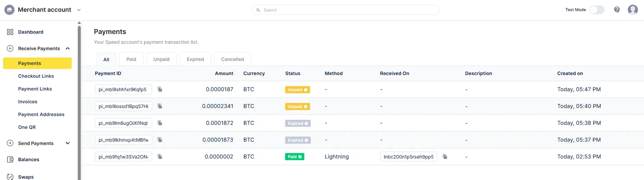The width and height of the screenshot is (644, 180).
Task: Select the All payments tab
Action: coord(106,59)
